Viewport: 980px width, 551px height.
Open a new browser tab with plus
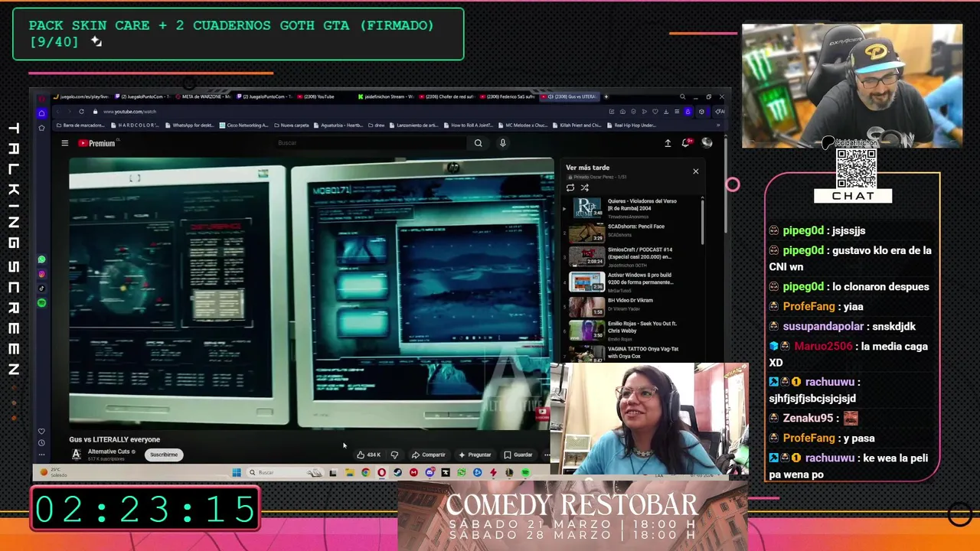[606, 96]
